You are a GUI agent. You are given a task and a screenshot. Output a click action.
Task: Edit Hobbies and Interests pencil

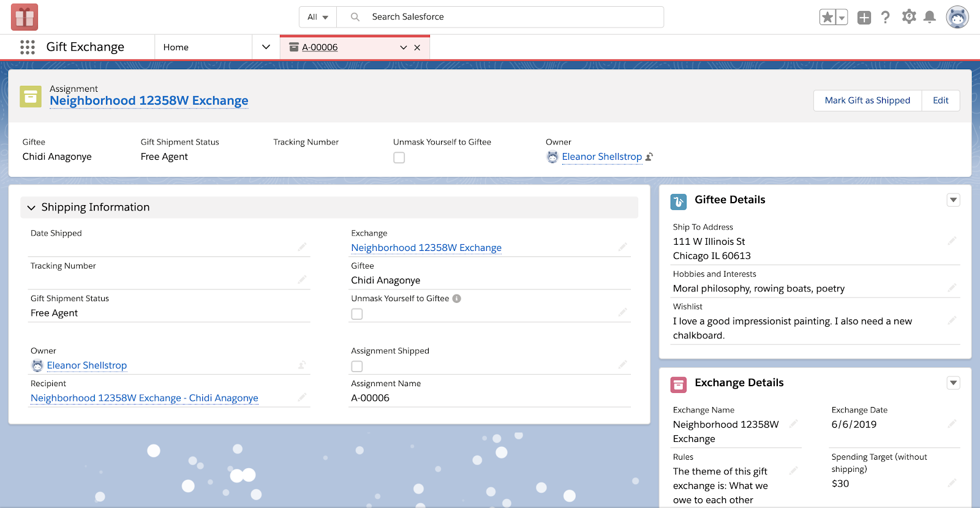(952, 288)
